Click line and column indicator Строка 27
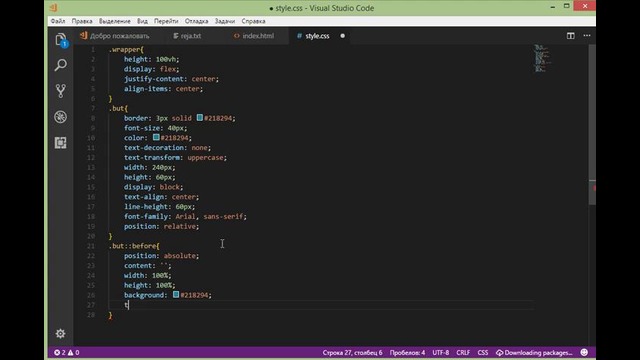The image size is (640, 360). tap(352, 353)
